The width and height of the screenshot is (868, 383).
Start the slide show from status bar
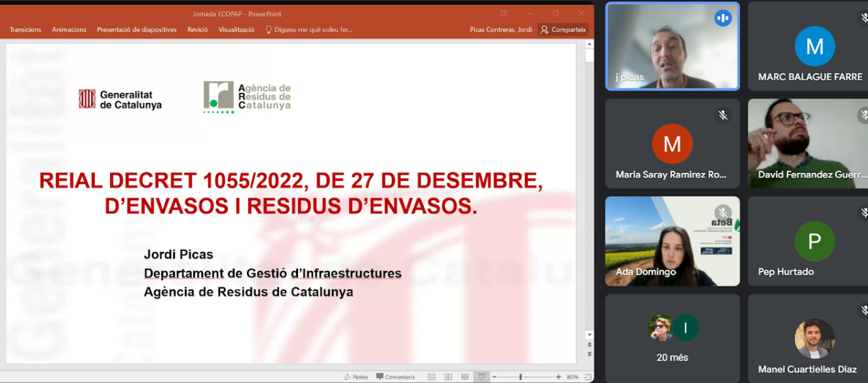[481, 377]
